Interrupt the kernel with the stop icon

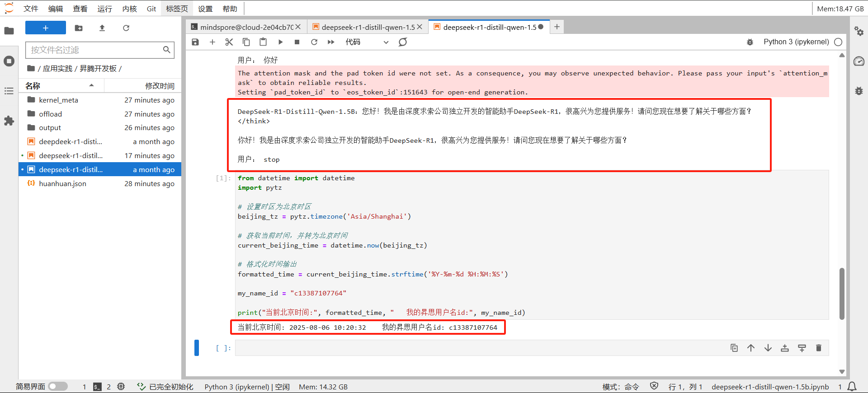coord(297,42)
